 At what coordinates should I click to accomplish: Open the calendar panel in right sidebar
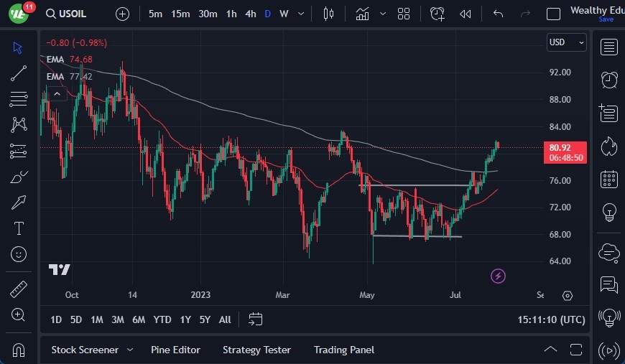(x=609, y=179)
